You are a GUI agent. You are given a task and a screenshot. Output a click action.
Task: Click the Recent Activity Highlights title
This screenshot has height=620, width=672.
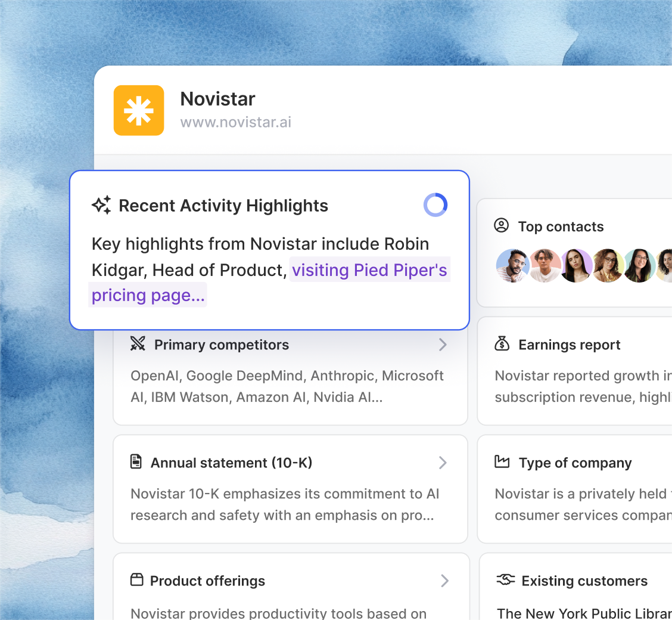click(223, 206)
